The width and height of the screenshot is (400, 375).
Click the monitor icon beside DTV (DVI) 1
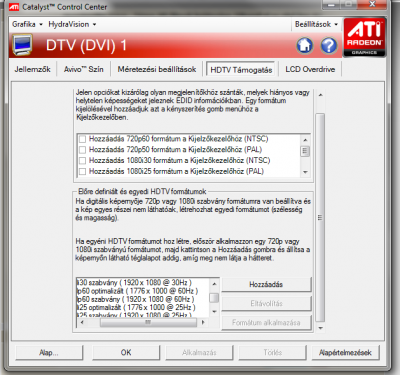pyautogui.click(x=23, y=45)
